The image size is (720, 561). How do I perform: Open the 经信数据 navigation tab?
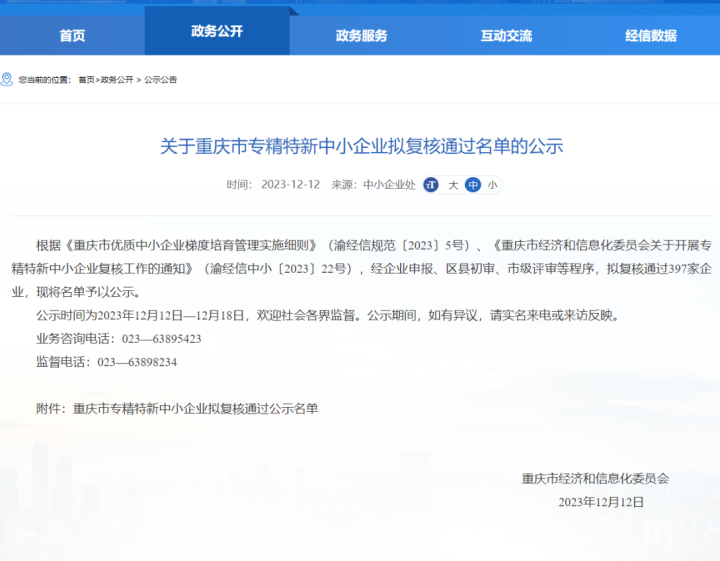(651, 35)
